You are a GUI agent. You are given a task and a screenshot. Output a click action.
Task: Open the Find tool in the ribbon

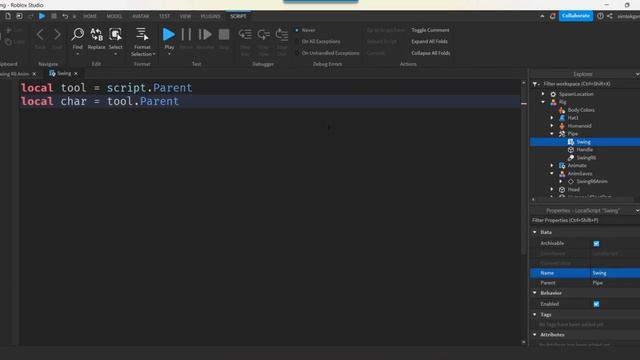[78, 38]
